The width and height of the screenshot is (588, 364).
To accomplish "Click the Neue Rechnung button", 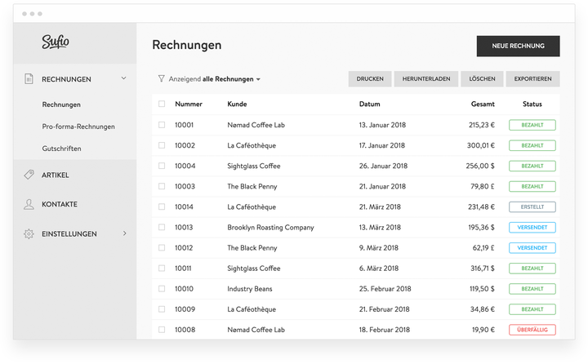I will tap(518, 47).
